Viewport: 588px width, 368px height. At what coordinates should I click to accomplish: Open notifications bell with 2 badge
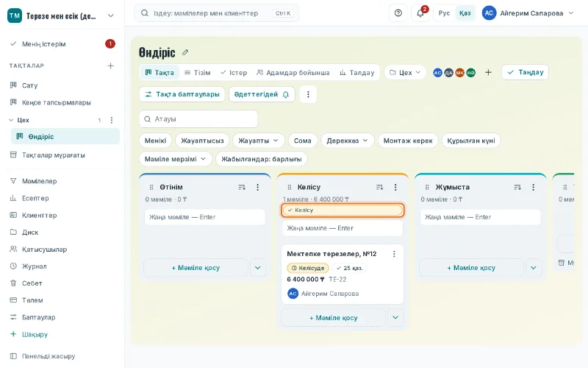(x=420, y=13)
